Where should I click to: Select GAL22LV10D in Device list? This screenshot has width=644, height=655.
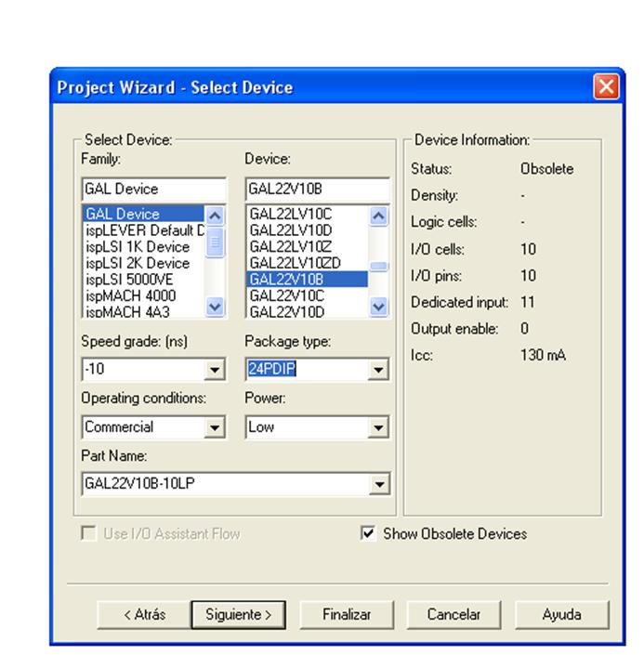pyautogui.click(x=308, y=230)
